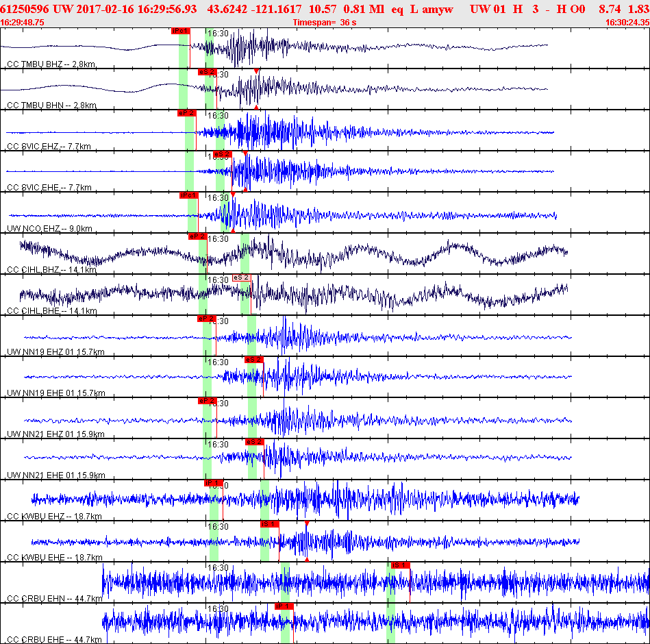
Task: Click the top amplitude triangle on KWBU EHE
Action: 307,523
